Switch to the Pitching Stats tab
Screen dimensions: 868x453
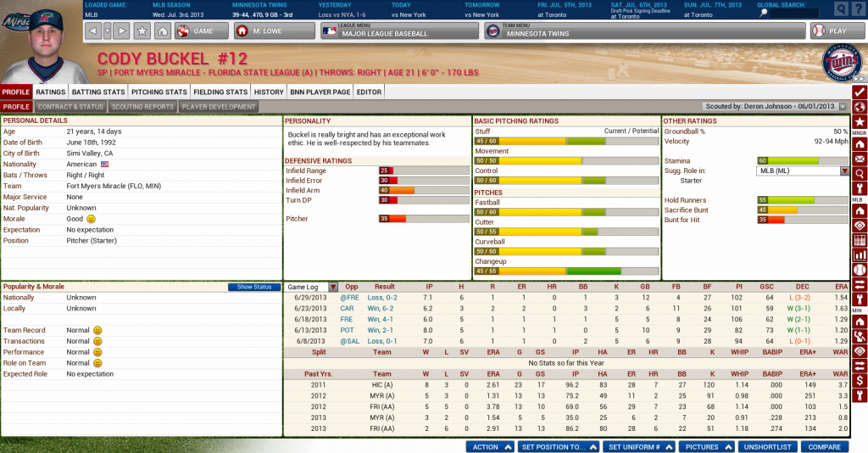click(x=159, y=92)
